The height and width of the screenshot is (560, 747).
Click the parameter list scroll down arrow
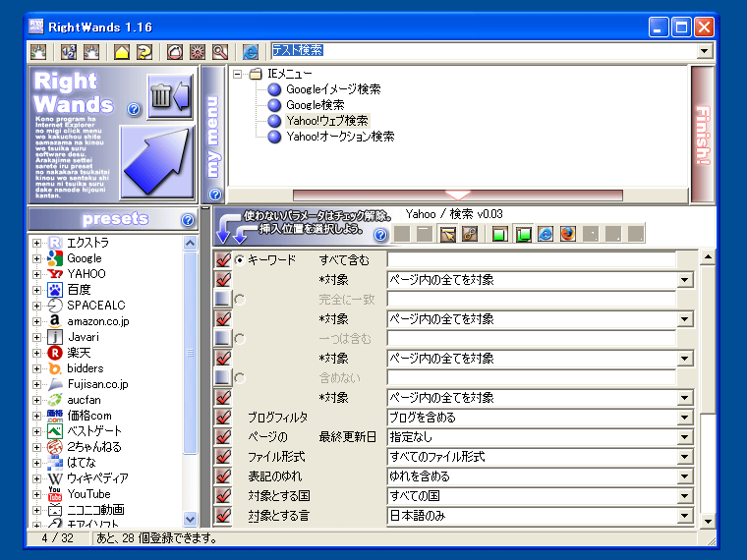708,521
